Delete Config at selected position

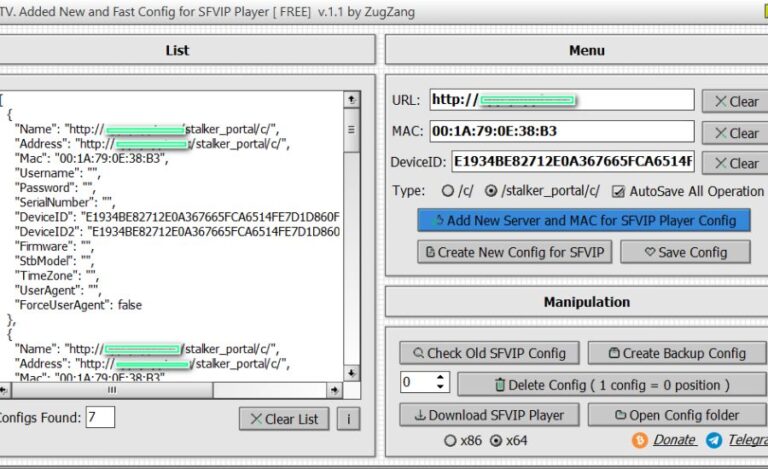pyautogui.click(x=612, y=385)
